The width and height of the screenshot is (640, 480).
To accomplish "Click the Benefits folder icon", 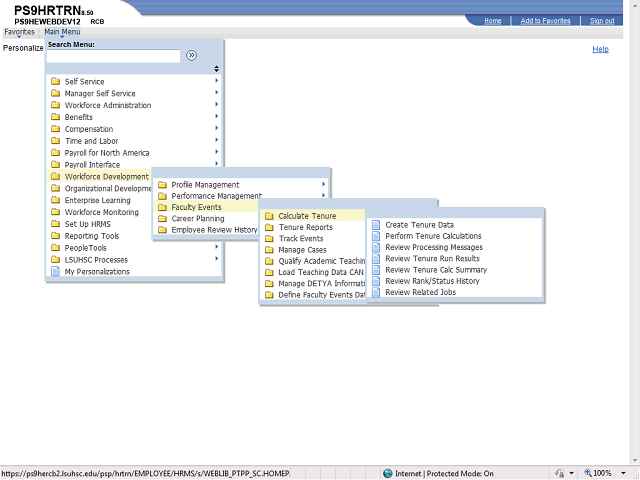I will (56, 117).
